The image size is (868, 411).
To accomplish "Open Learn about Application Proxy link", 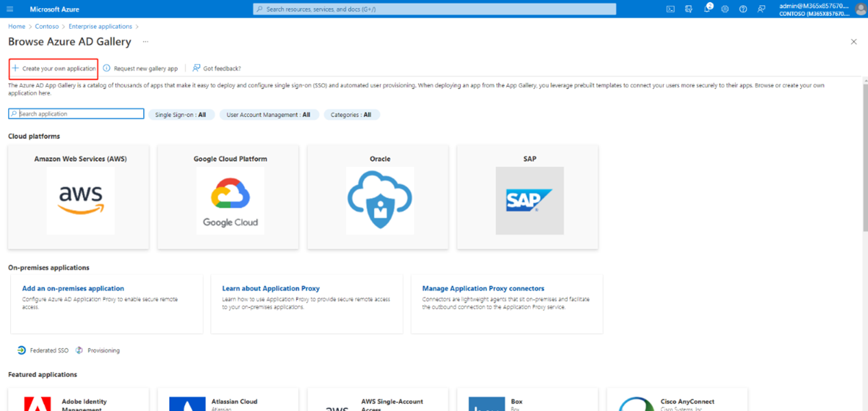I will 271,288.
